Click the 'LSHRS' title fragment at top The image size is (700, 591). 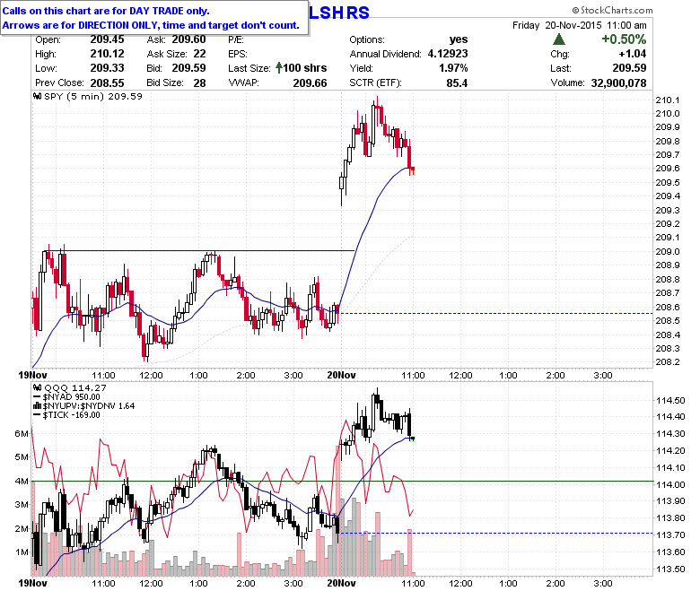(339, 13)
